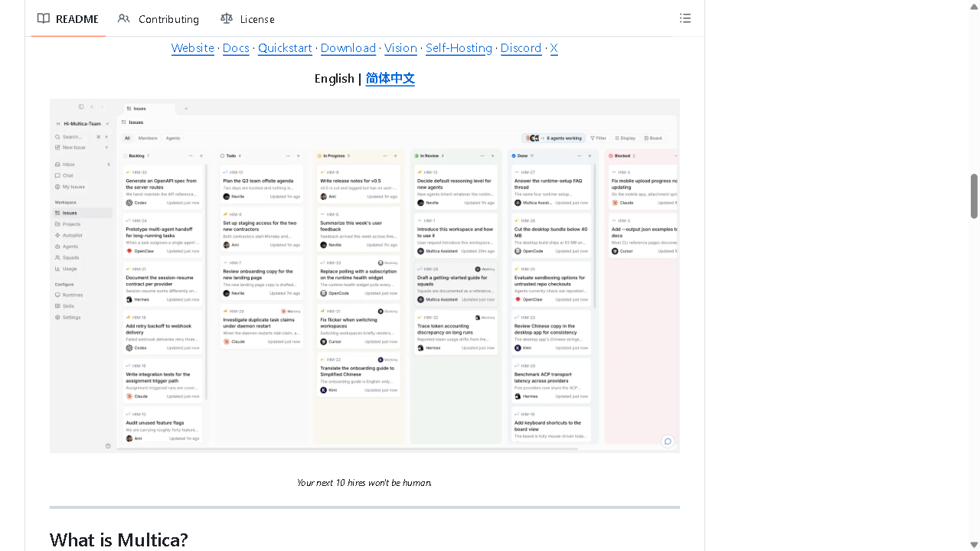Click the New Issue pencil icon
Screen dimensions: 980x551
(57, 148)
